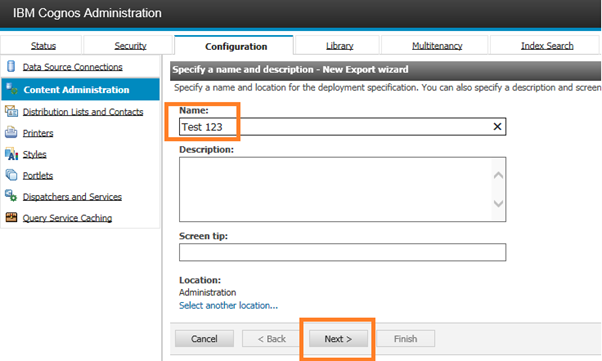Screen dimensions: 602x361
Task: Click the Back button
Action: pyautogui.click(x=271, y=339)
